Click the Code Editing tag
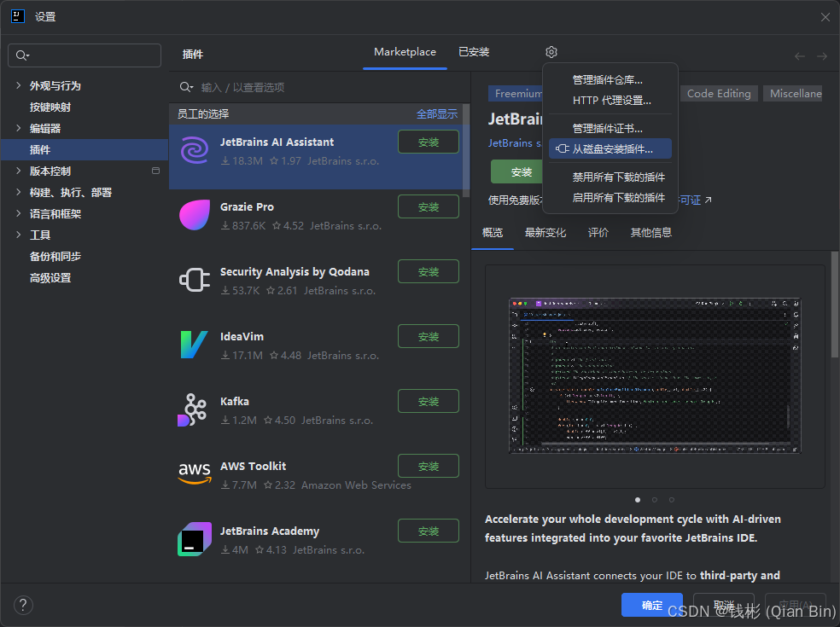The width and height of the screenshot is (840, 627). (719, 94)
